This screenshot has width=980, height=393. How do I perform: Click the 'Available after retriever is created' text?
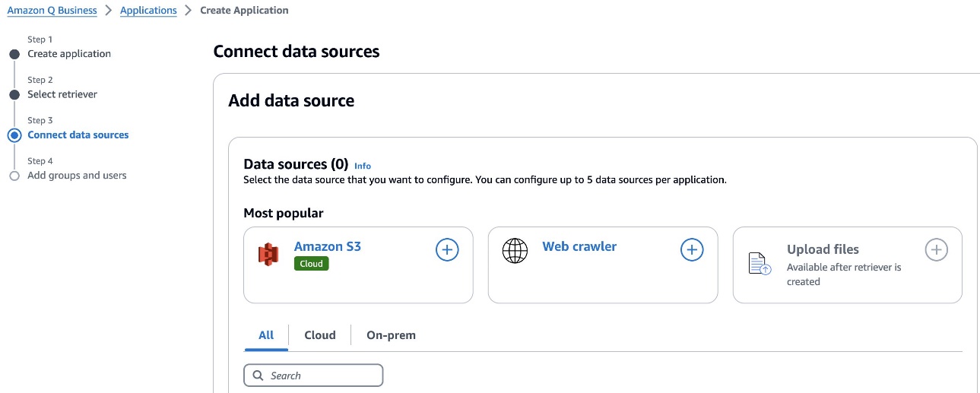tap(844, 274)
